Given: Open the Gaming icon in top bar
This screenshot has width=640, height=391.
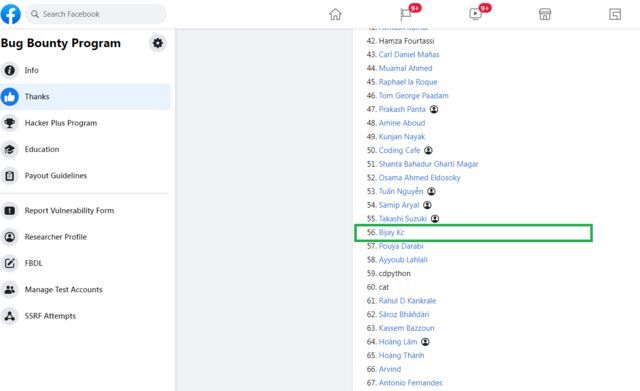Looking at the screenshot, I should [x=615, y=14].
